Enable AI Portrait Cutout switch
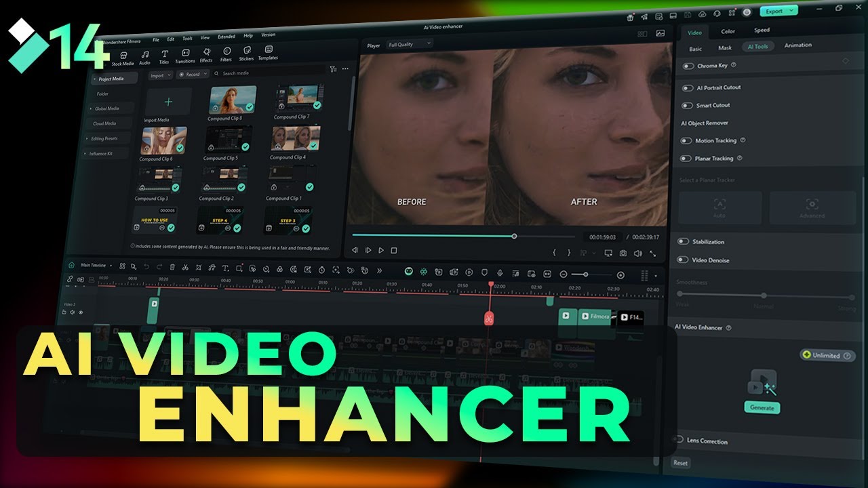Viewport: 868px width, 488px height. [x=688, y=88]
